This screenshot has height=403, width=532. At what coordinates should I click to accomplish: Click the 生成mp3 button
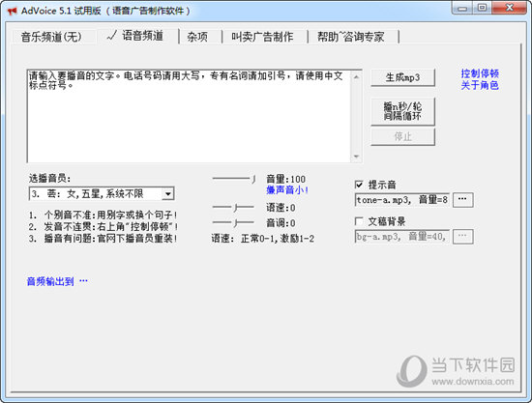(x=402, y=77)
